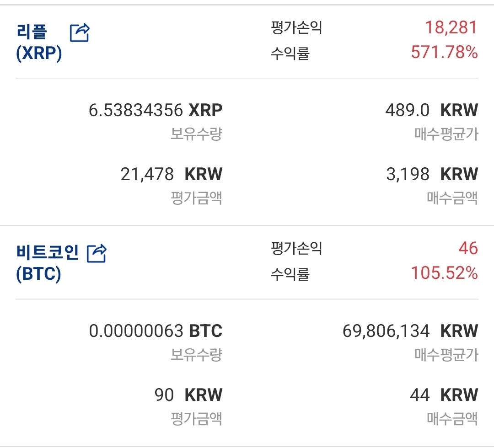Tap the 평가손익 label in XRP card
494x448 pixels.
point(296,28)
